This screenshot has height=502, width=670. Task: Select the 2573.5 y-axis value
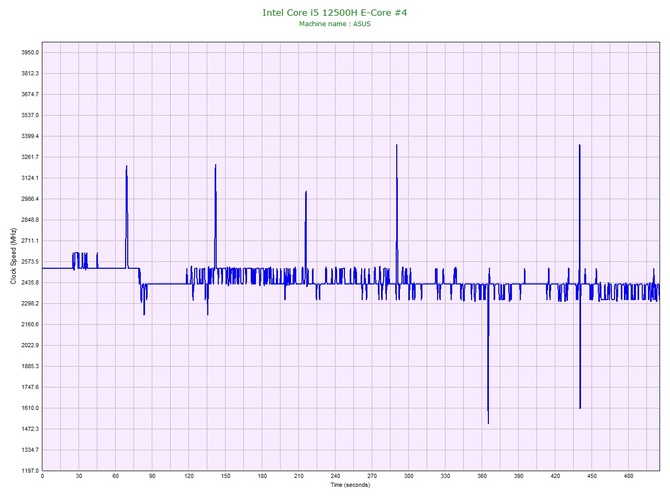(x=30, y=262)
